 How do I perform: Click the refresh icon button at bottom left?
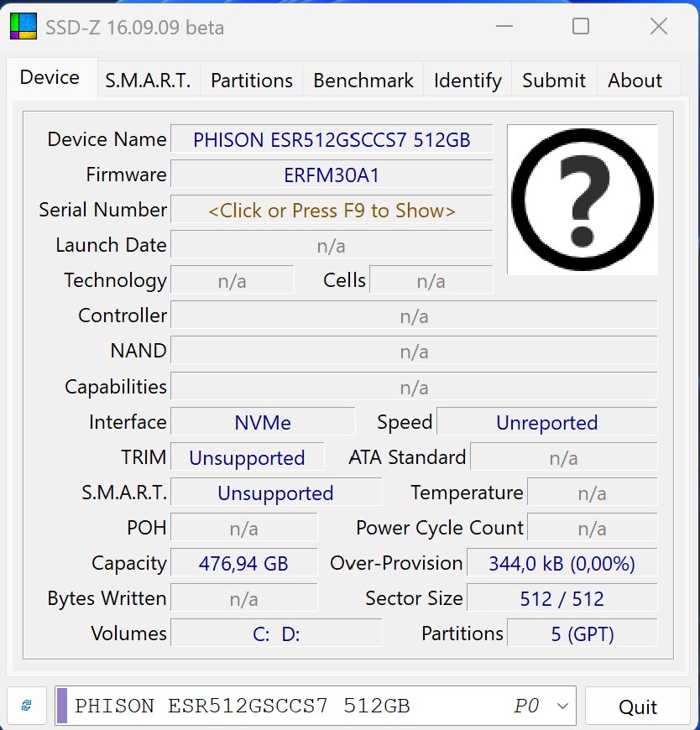click(26, 706)
